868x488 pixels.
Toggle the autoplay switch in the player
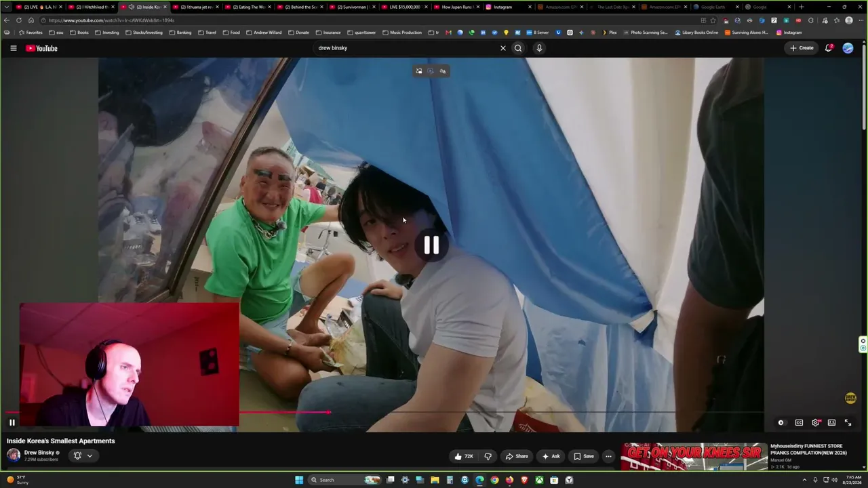(781, 422)
